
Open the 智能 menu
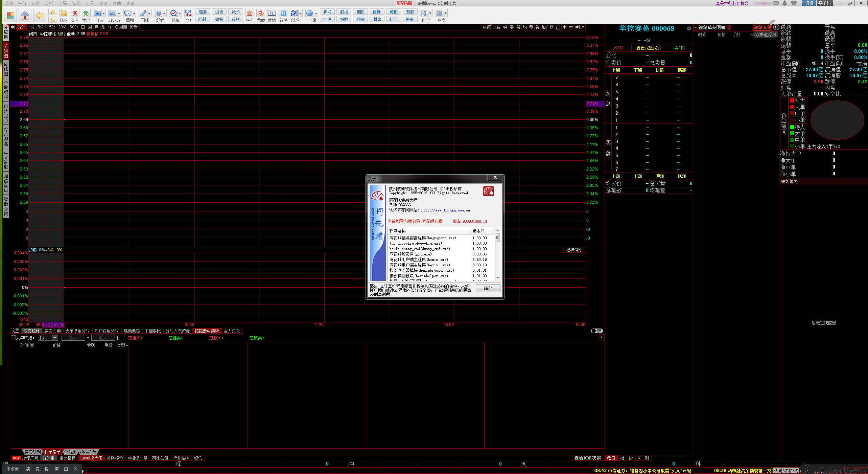tap(76, 3)
